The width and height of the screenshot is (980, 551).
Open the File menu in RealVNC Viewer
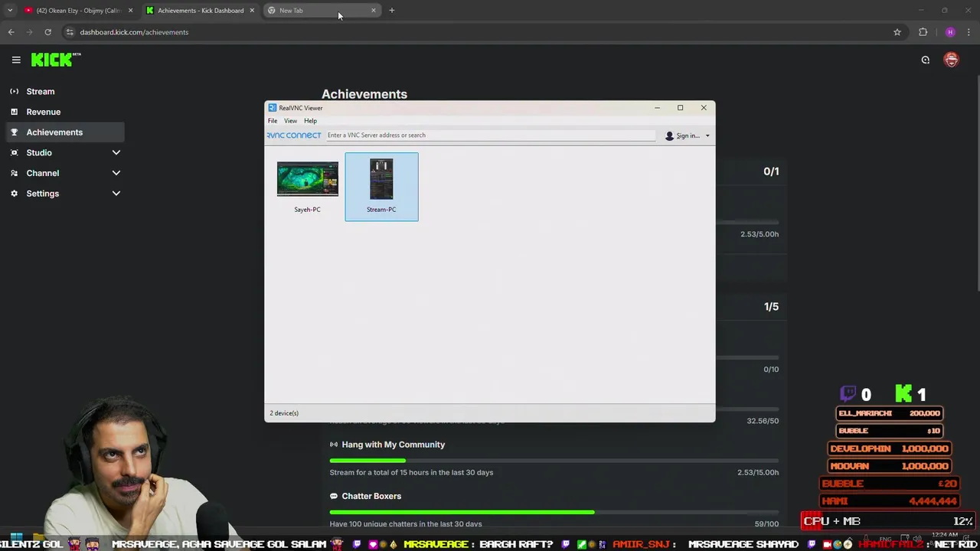click(x=273, y=121)
